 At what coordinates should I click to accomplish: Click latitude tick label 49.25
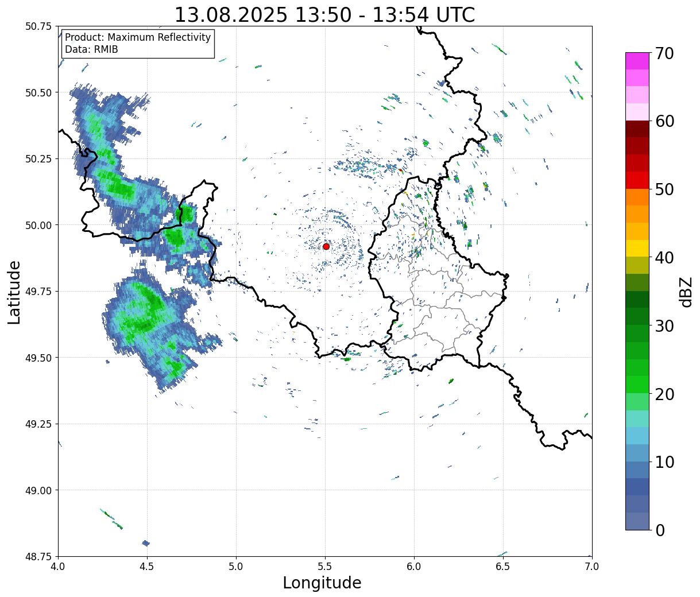[x=38, y=424]
